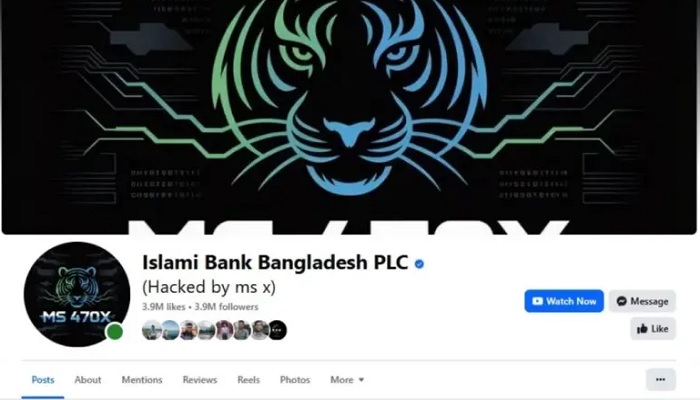Screen dimensions: 700x400
Task: Click the green online status indicator
Action: [115, 332]
